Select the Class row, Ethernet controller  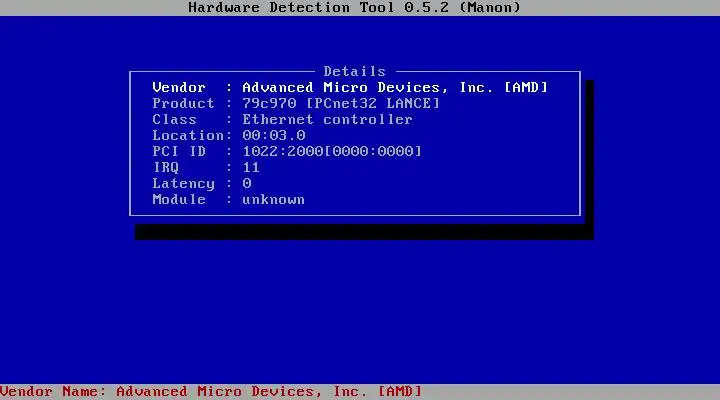354,119
